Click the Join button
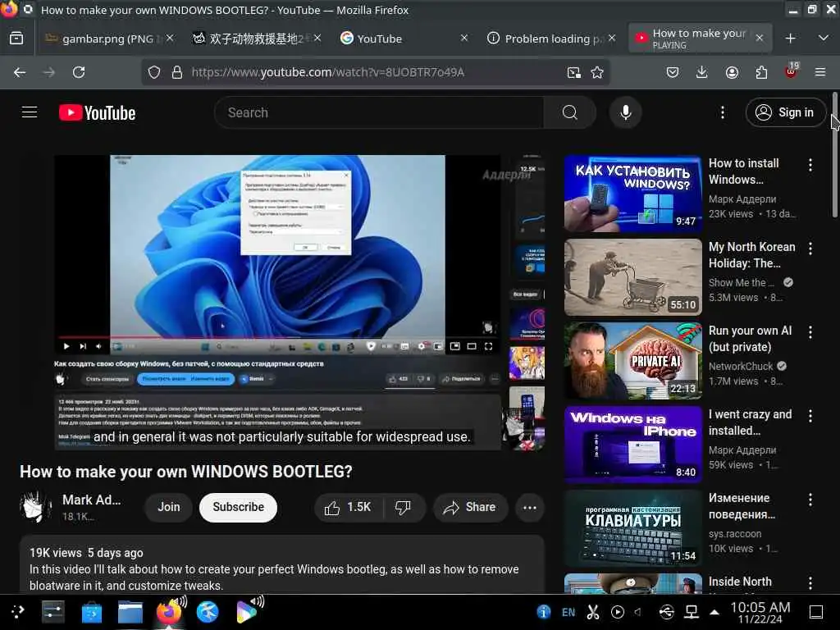The width and height of the screenshot is (840, 630). point(169,507)
